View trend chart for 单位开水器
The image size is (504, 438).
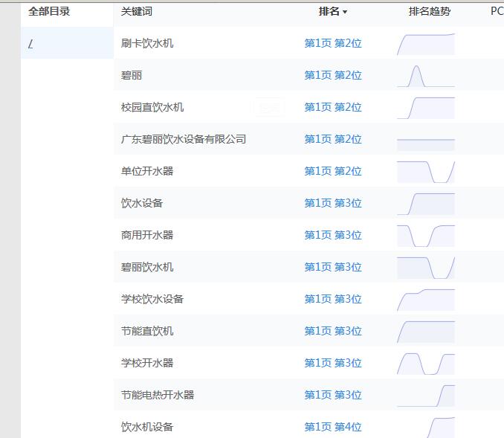tap(426, 172)
